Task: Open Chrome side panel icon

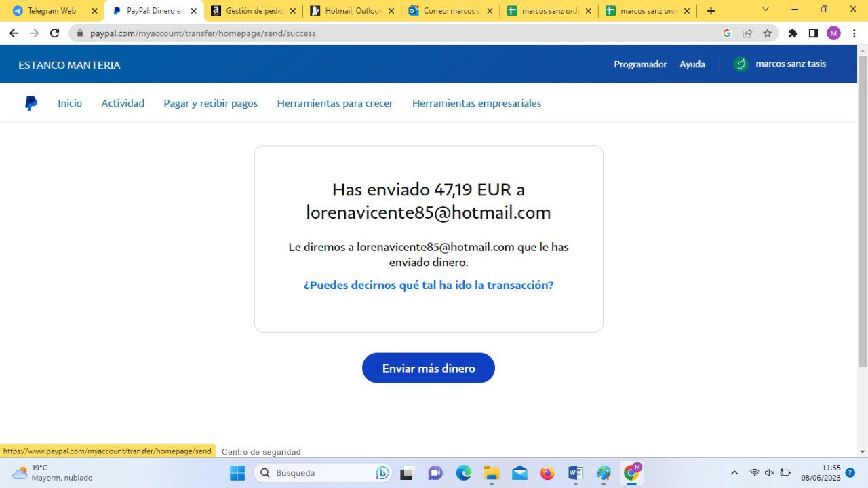Action: 813,33
